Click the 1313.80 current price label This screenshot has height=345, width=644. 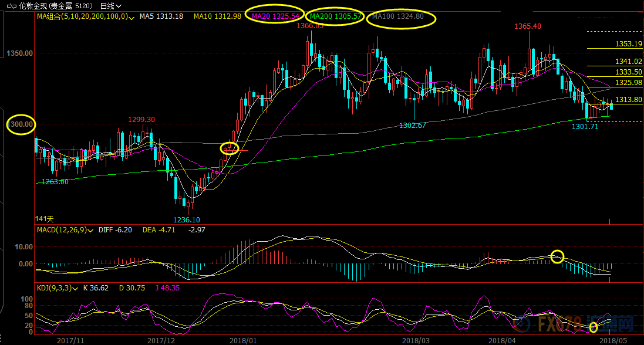click(628, 100)
